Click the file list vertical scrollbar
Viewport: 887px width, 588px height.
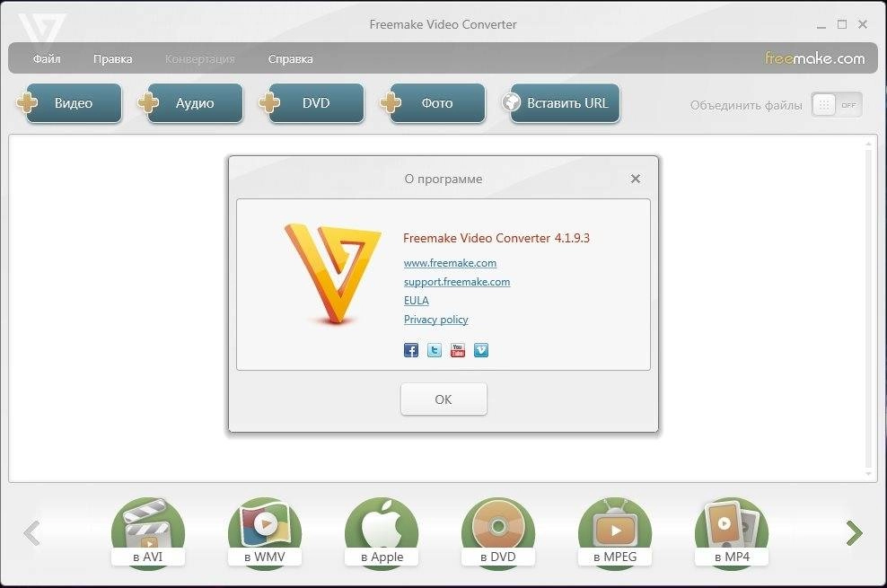click(869, 308)
